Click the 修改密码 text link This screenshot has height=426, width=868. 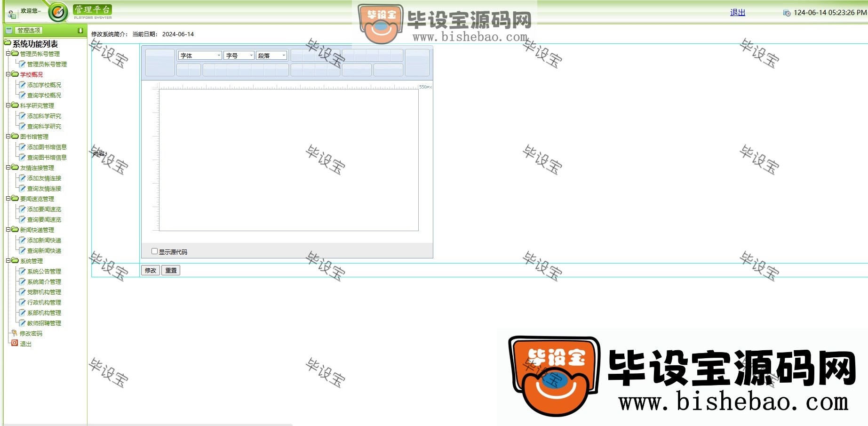(31, 334)
